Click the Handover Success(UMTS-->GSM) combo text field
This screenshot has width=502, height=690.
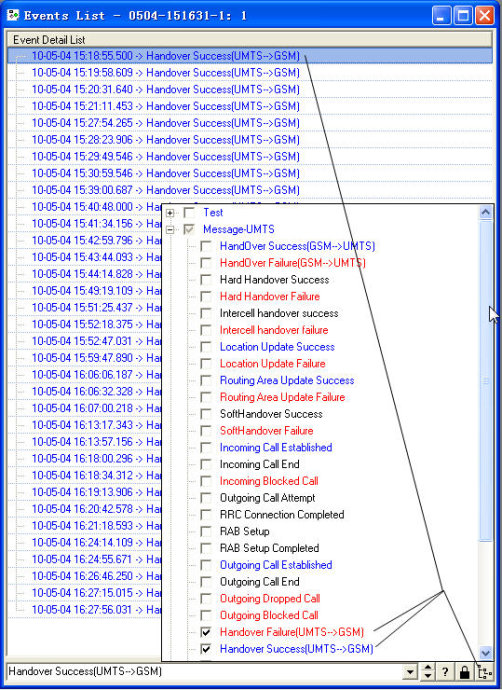click(205, 672)
